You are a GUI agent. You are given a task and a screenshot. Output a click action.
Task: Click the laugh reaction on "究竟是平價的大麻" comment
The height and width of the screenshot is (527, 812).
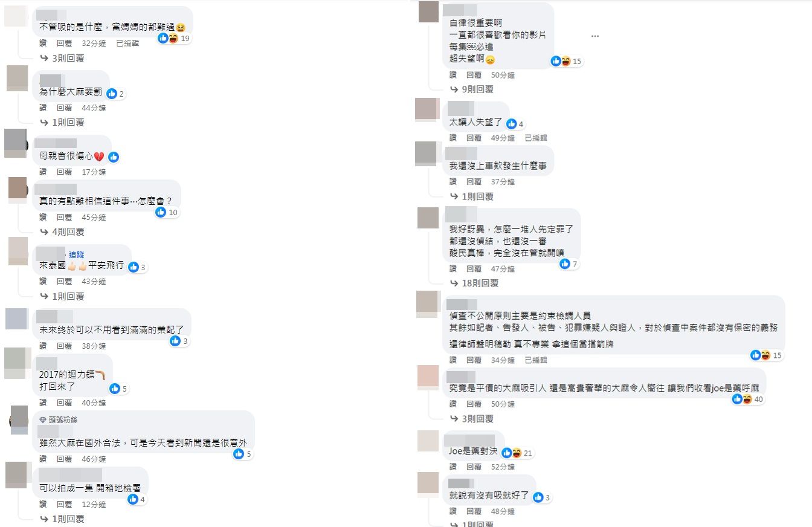747,399
